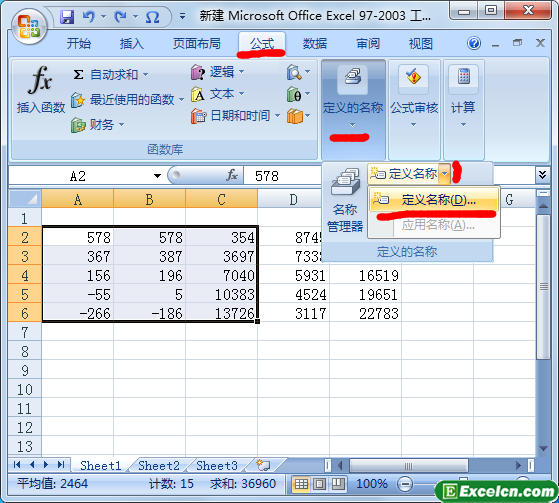Switch to the Data (数据) ribbon tab
This screenshot has width=559, height=503.
tap(315, 43)
